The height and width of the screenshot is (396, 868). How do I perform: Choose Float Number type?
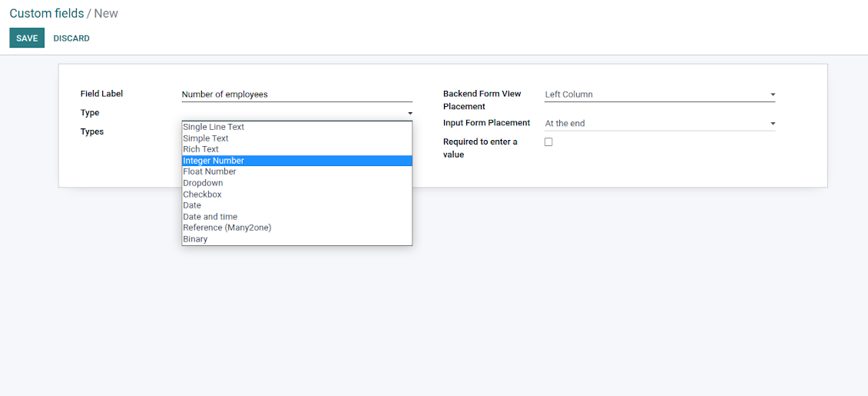click(210, 171)
